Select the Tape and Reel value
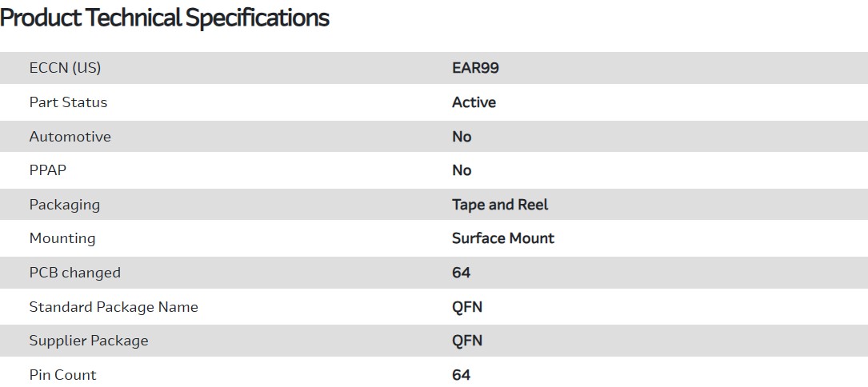868x387 pixels. point(500,205)
